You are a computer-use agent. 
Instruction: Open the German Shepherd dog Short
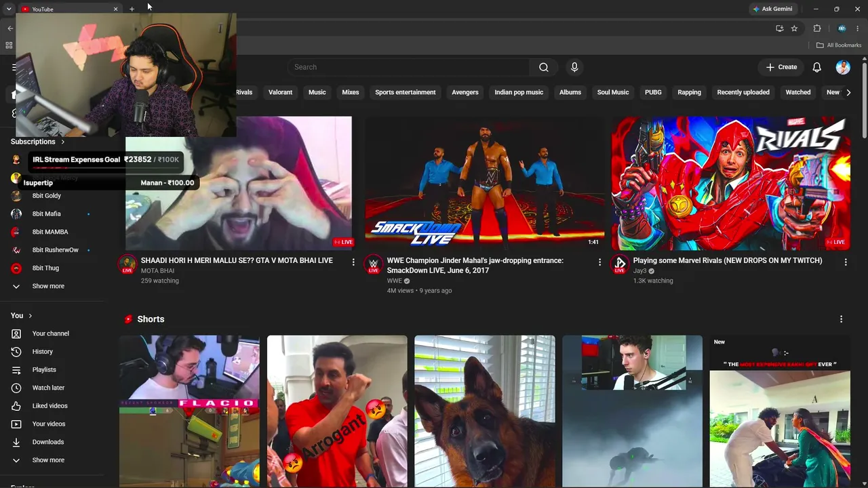point(484,411)
